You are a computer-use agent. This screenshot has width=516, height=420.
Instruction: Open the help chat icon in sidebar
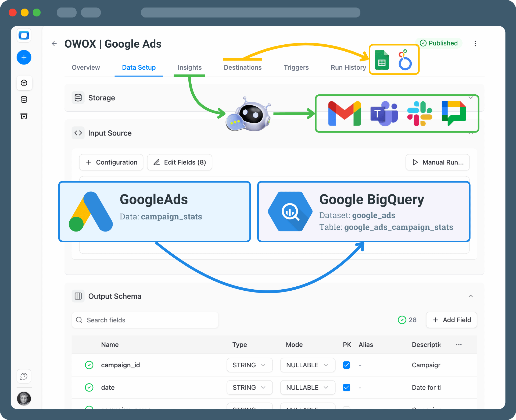click(x=24, y=376)
